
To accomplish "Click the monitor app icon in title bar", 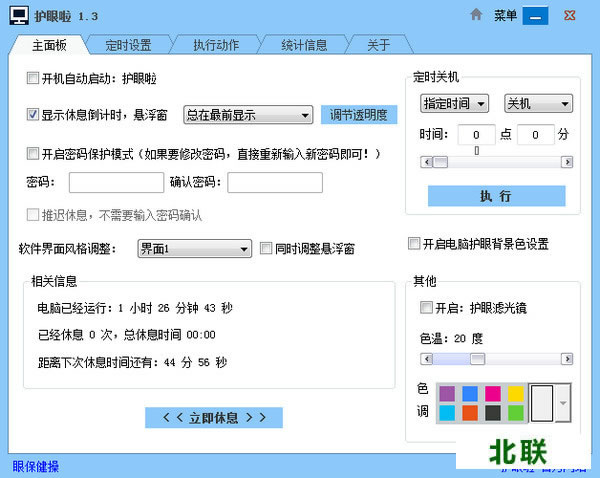I will tap(17, 16).
